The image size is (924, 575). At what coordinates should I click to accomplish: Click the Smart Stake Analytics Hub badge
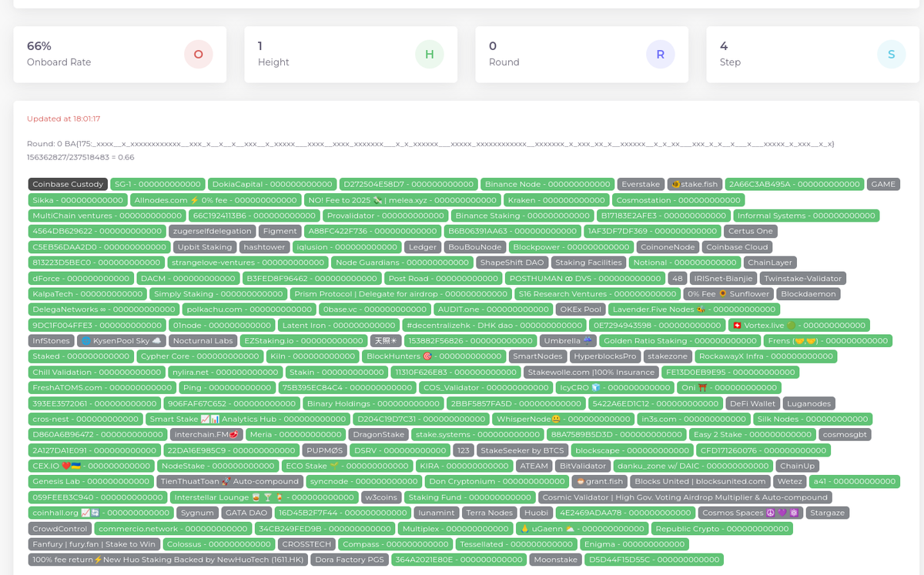[x=247, y=419]
